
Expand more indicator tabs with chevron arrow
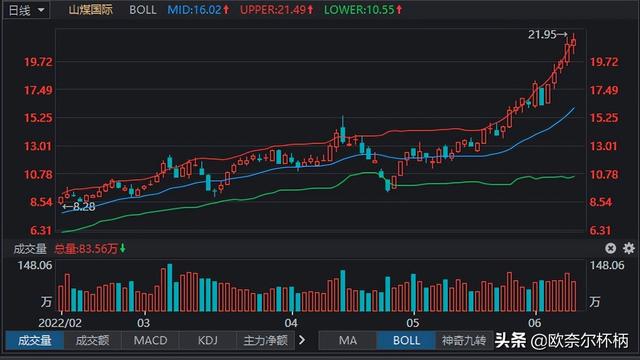pos(302,340)
